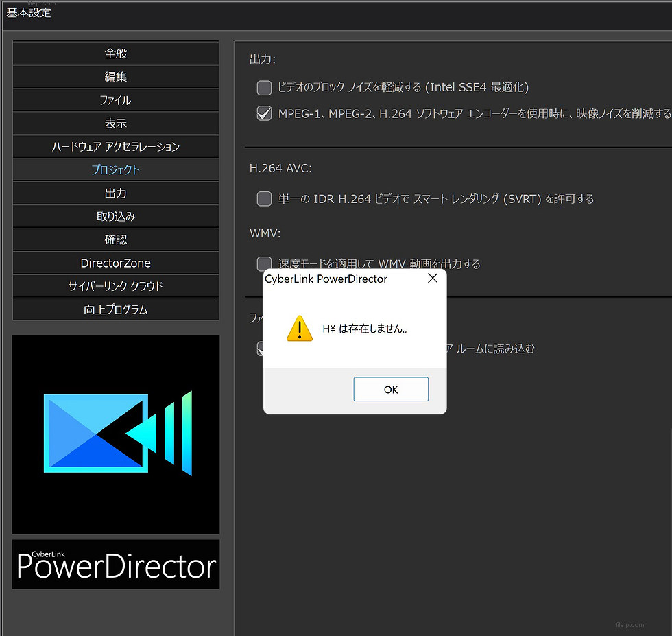This screenshot has width=672, height=636.
Task: Click the yellow warning triangle icon
Action: [x=300, y=329]
